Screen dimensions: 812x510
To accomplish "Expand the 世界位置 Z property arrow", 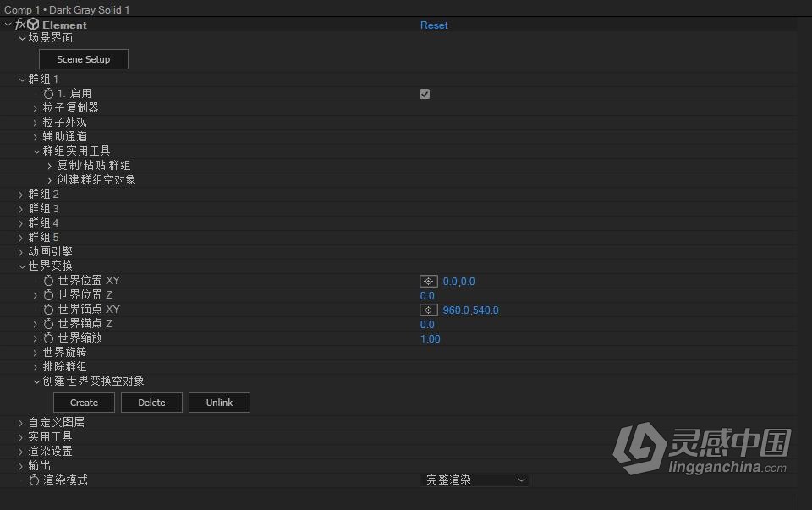I will tap(36, 295).
